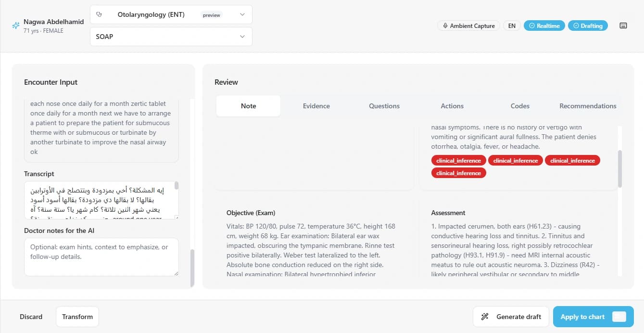
Task: Click the stethoscope icon in specialty selector
Action: coord(100,14)
